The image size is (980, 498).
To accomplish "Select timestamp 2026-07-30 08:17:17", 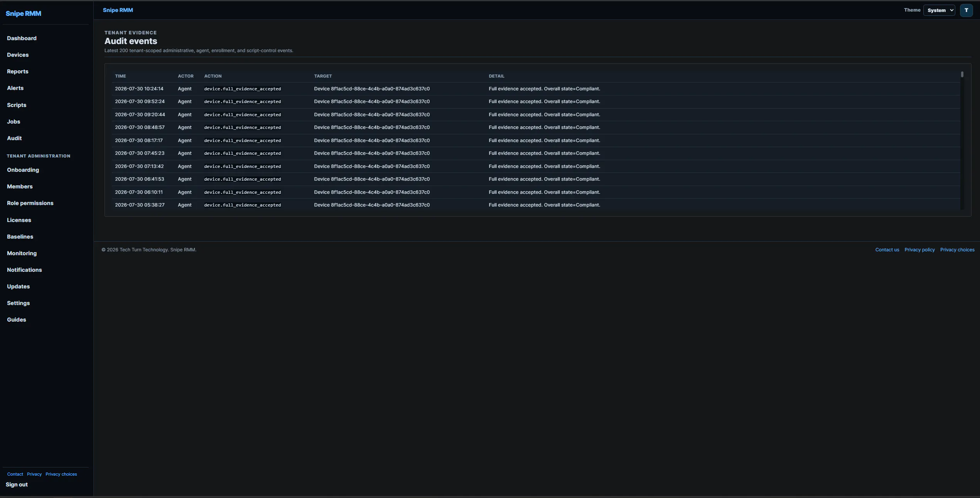I will click(x=139, y=141).
